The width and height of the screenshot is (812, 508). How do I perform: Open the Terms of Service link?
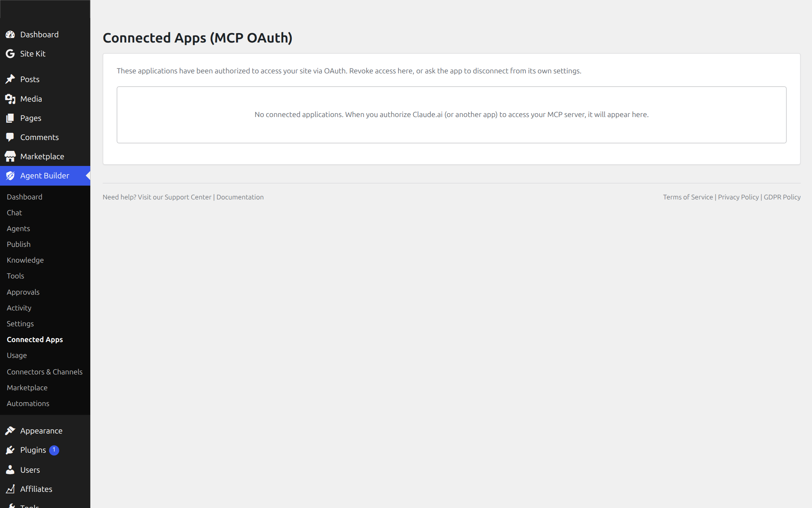(688, 197)
